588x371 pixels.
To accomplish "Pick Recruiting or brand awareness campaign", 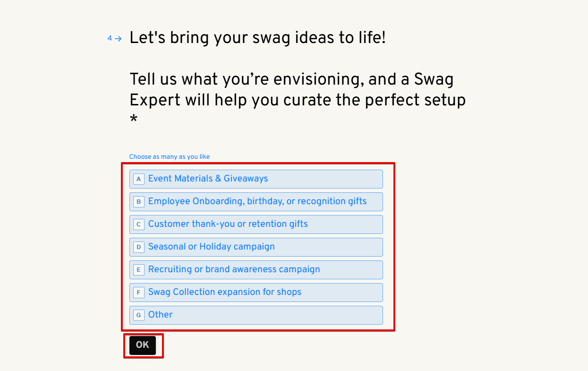I will pyautogui.click(x=234, y=269).
